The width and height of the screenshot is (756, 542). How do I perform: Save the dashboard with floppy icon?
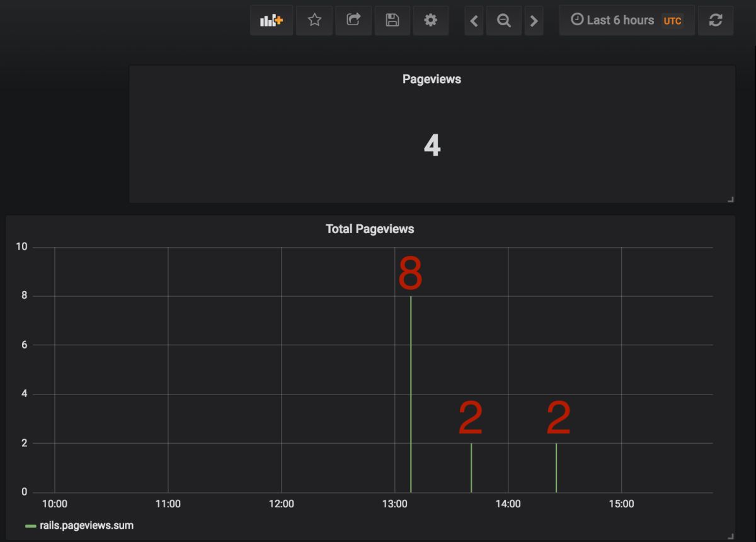click(392, 20)
